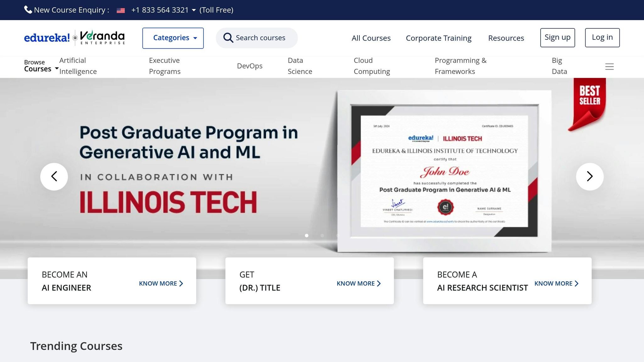Click into the Search courses field

[260, 38]
